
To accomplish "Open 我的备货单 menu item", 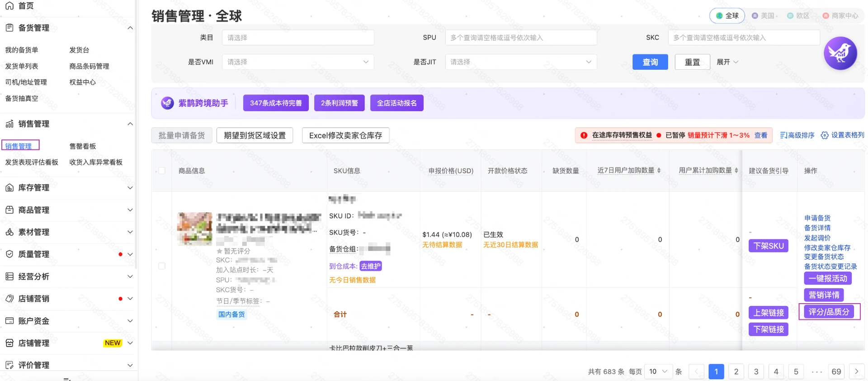I will [22, 50].
